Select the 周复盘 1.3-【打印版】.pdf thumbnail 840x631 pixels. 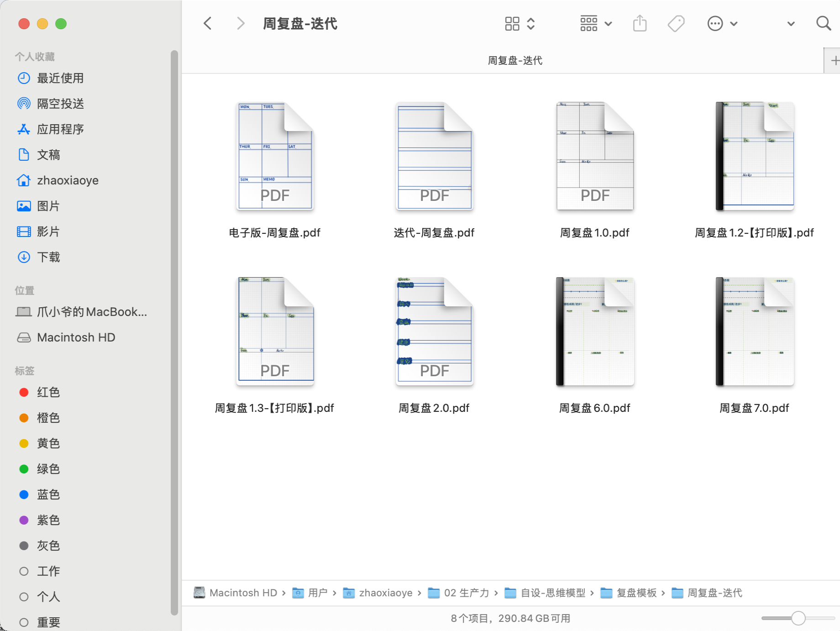275,331
